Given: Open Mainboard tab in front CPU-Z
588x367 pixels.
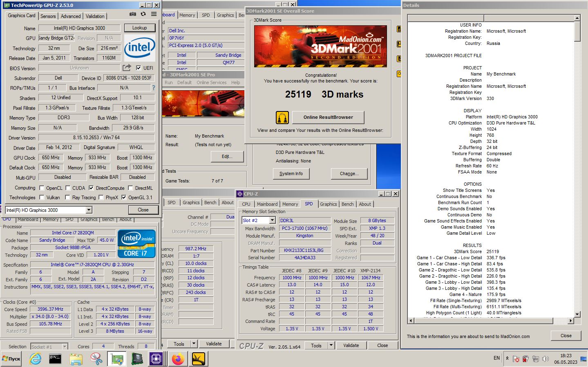Looking at the screenshot, I should click(267, 204).
